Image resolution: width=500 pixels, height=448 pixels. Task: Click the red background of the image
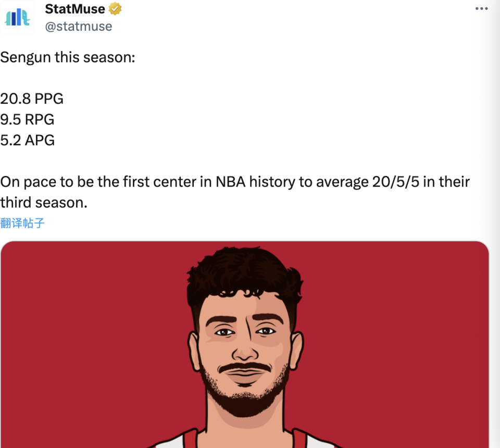(x=78, y=339)
